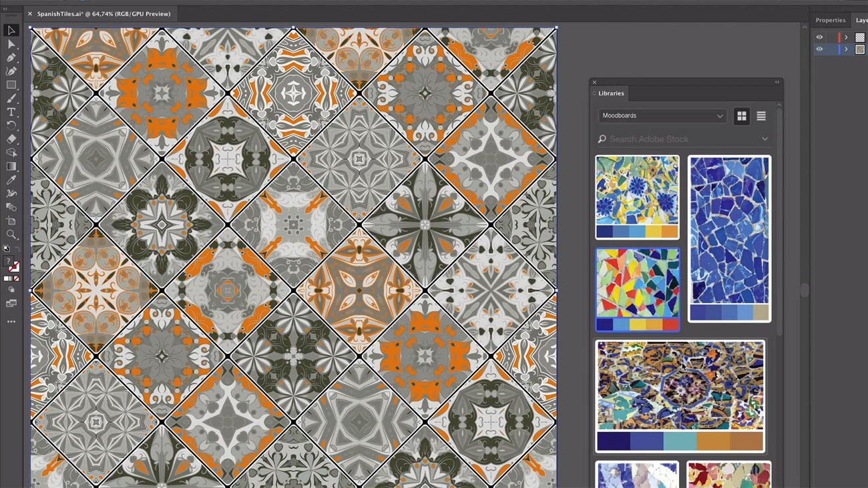
Task: Select the Curvature tool
Action: click(11, 71)
